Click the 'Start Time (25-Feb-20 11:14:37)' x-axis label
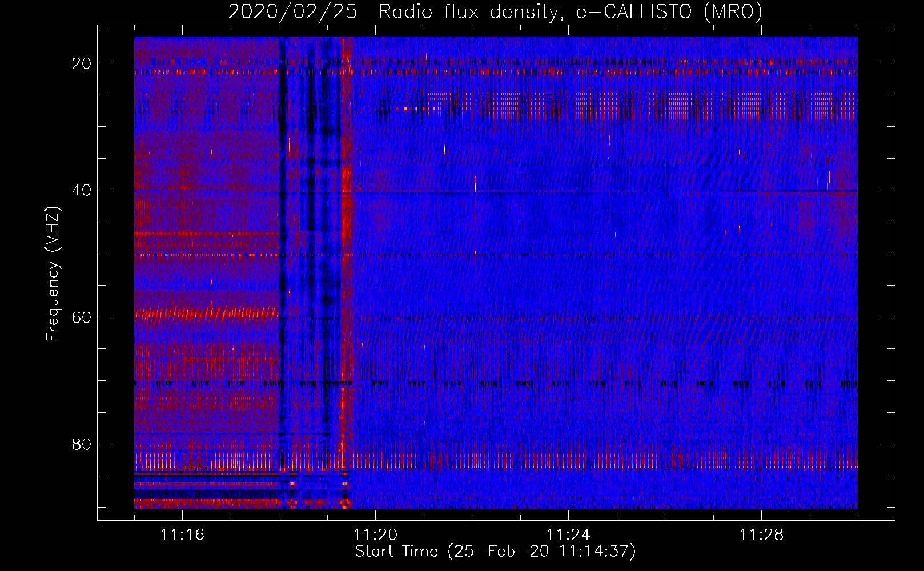924x571 pixels. tap(495, 552)
